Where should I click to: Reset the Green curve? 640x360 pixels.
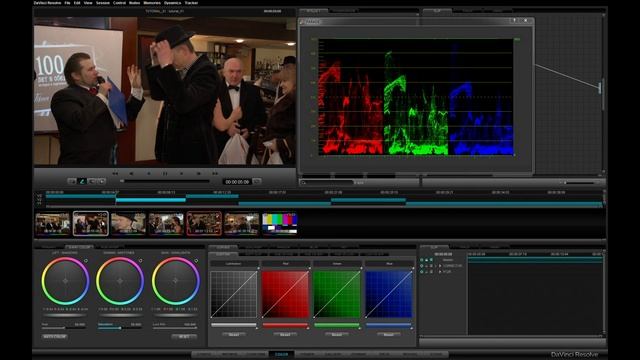337,334
